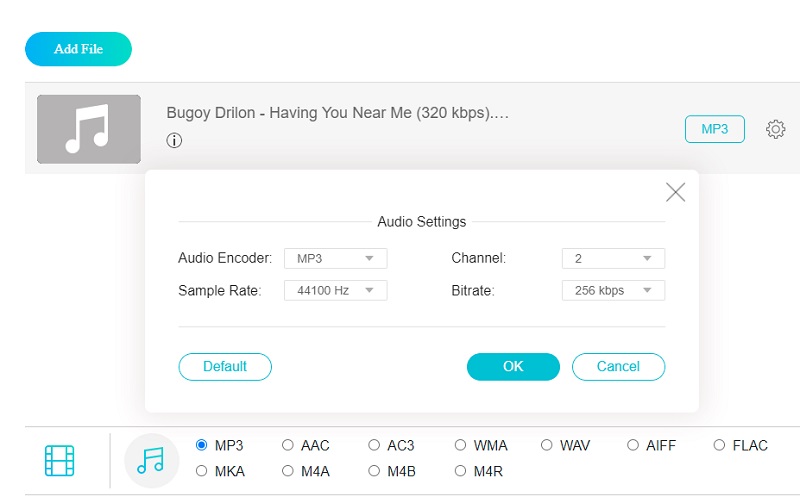Select the WMA format radio button
The width and height of the screenshot is (800, 503).
pyautogui.click(x=461, y=446)
